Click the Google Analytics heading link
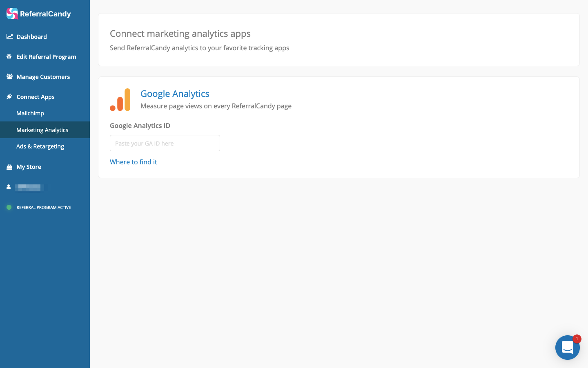Image resolution: width=588 pixels, height=368 pixels. click(175, 94)
